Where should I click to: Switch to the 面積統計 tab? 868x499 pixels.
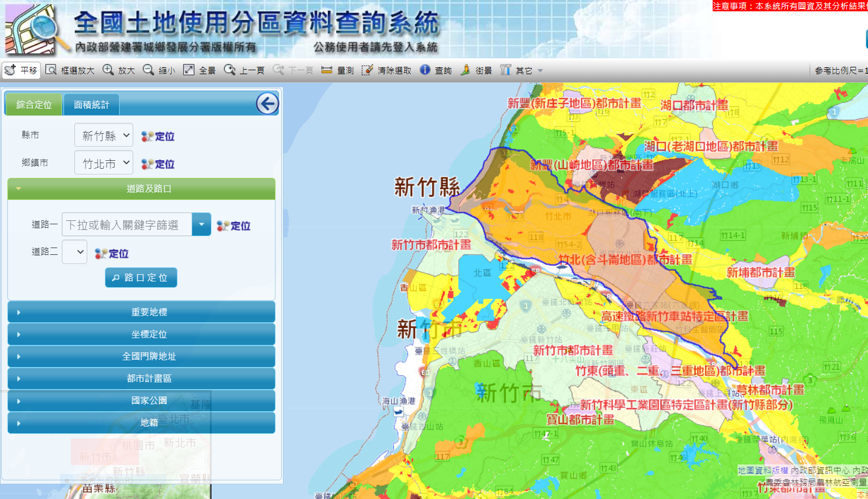(91, 105)
